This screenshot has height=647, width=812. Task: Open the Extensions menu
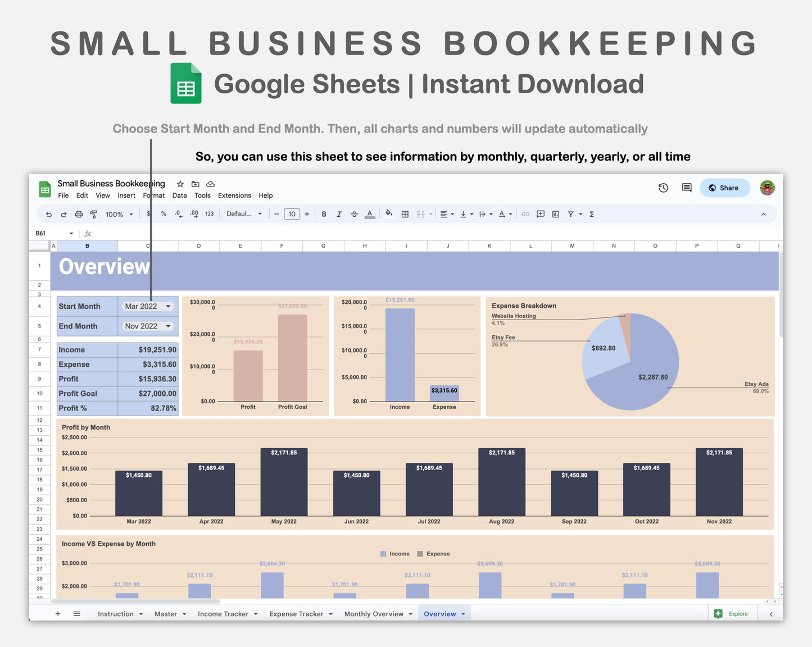(x=234, y=195)
